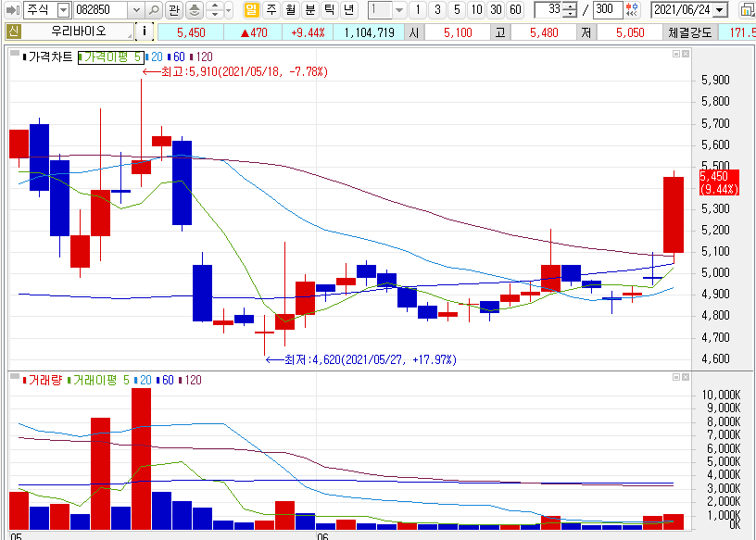Choose interval preset 60

click(515, 9)
